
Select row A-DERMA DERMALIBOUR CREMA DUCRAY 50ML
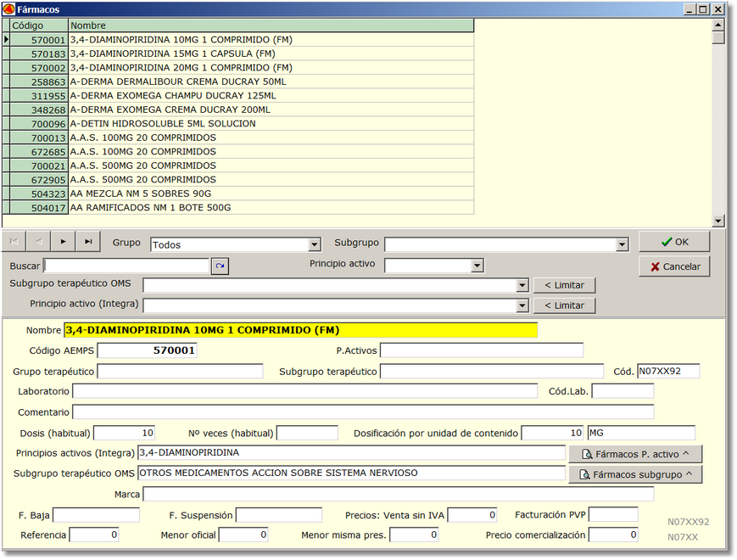pyautogui.click(x=238, y=81)
